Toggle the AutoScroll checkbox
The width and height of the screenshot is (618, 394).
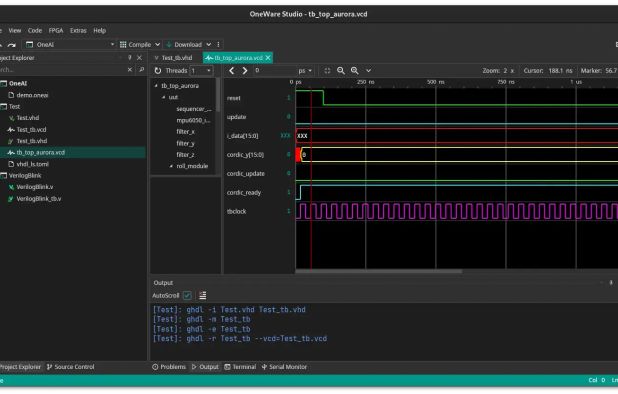click(x=187, y=296)
